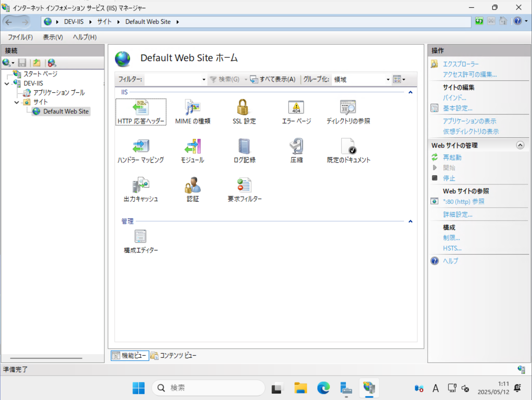This screenshot has width=532, height=400.
Task: Open the ファイル(F) menu
Action: point(20,37)
